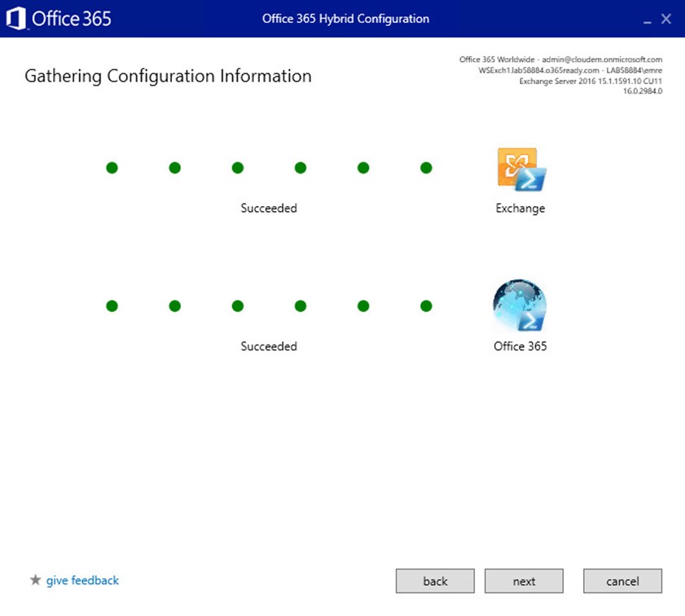The image size is (685, 616).
Task: Click the Succeeded status in the Office 365 row
Action: pyautogui.click(x=269, y=346)
